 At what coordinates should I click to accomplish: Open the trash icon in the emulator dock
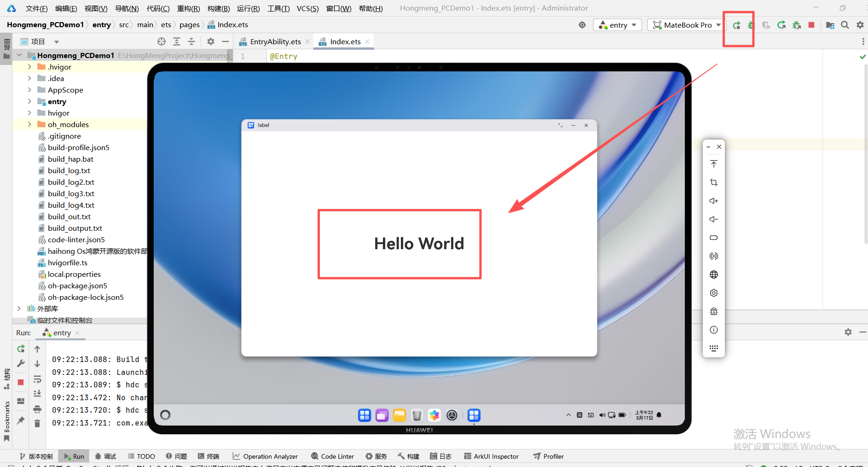tap(417, 415)
